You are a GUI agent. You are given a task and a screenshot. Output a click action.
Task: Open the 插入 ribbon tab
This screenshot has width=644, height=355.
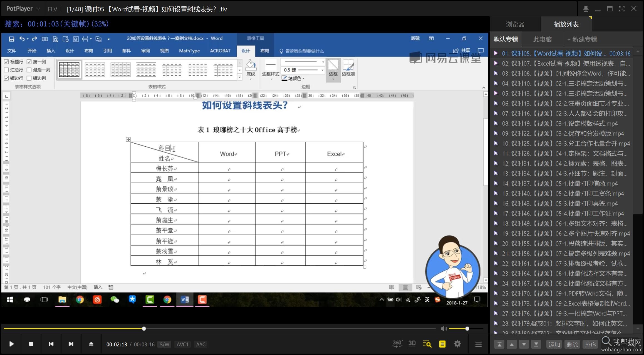tap(51, 51)
